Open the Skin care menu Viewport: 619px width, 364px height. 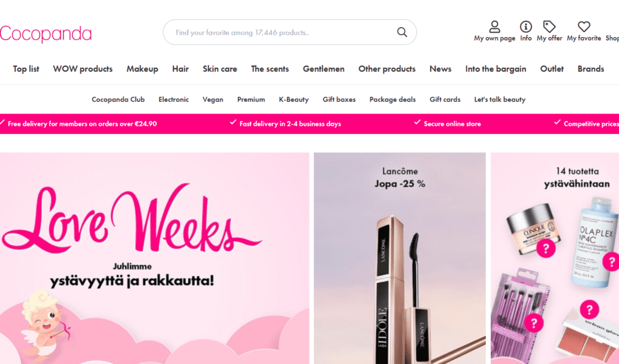[x=220, y=69]
